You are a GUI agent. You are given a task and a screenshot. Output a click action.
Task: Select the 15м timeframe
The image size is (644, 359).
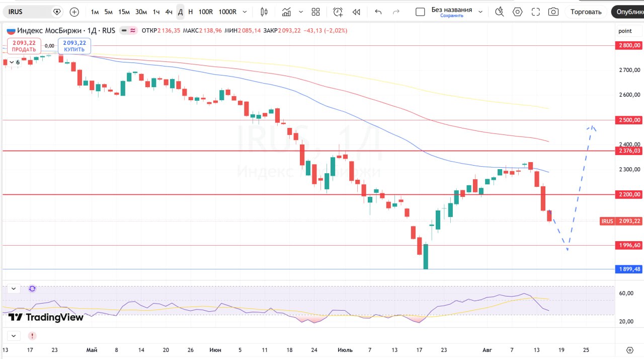point(124,12)
